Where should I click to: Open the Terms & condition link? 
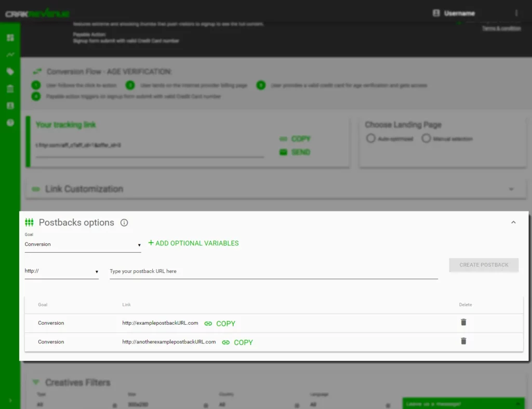pyautogui.click(x=501, y=29)
